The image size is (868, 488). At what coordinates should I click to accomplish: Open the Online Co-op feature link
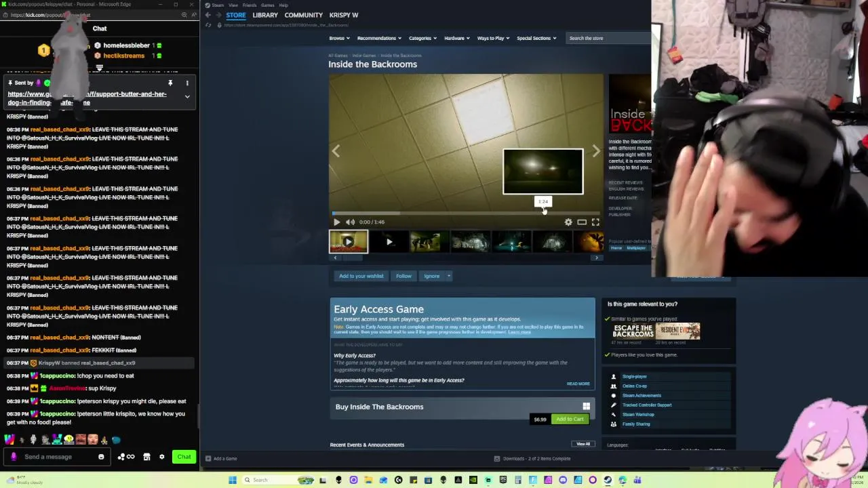(635, 386)
